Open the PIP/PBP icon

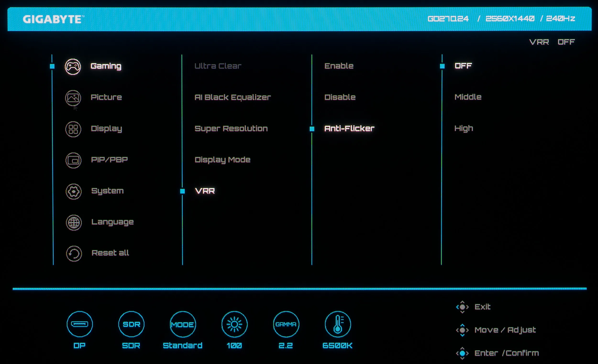click(x=73, y=160)
